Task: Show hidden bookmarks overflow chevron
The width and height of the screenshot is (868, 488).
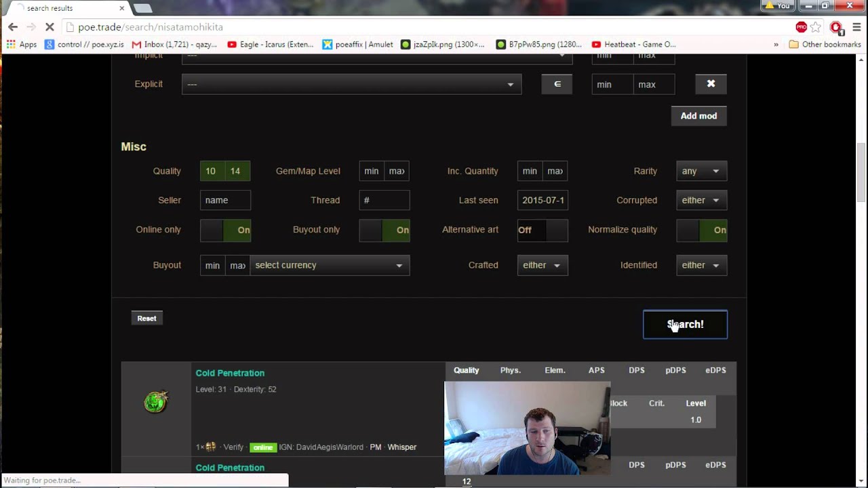Action: pyautogui.click(x=776, y=44)
